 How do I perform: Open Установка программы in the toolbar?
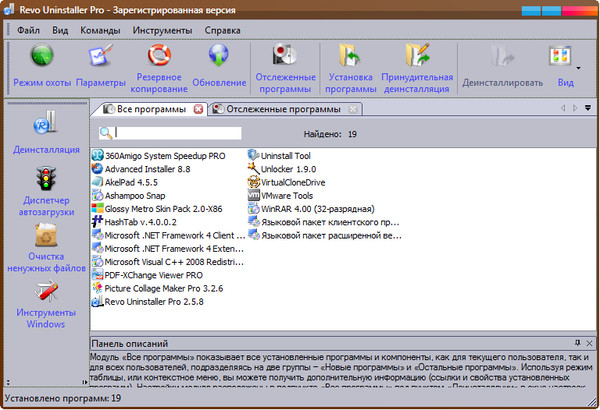[x=350, y=57]
